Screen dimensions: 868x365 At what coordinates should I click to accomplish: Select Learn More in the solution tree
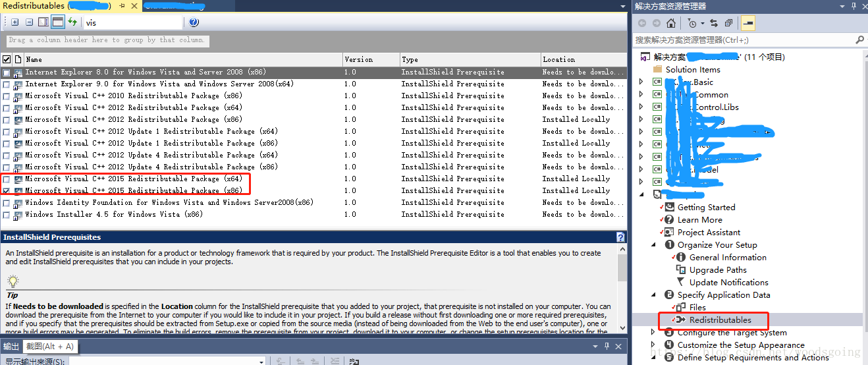click(x=699, y=219)
